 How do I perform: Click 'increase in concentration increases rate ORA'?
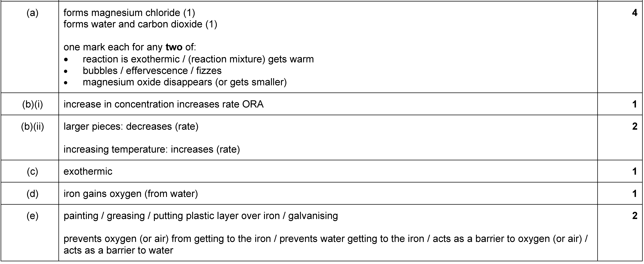coord(163,104)
